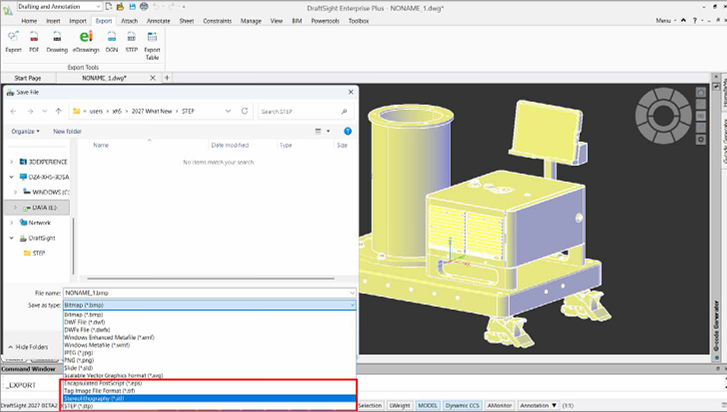The height and width of the screenshot is (412, 727).
Task: Click the horizontal scrollbar under the file list
Action: click(210, 279)
